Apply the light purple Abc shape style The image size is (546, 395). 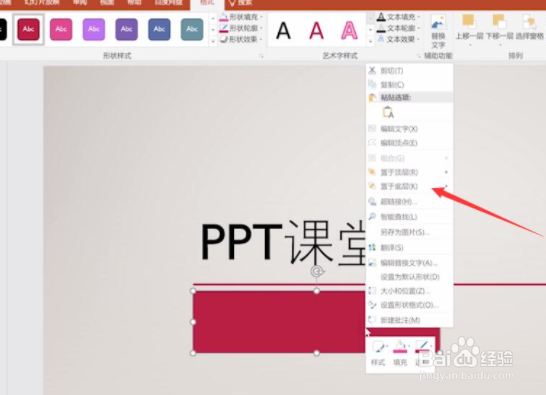click(94, 29)
